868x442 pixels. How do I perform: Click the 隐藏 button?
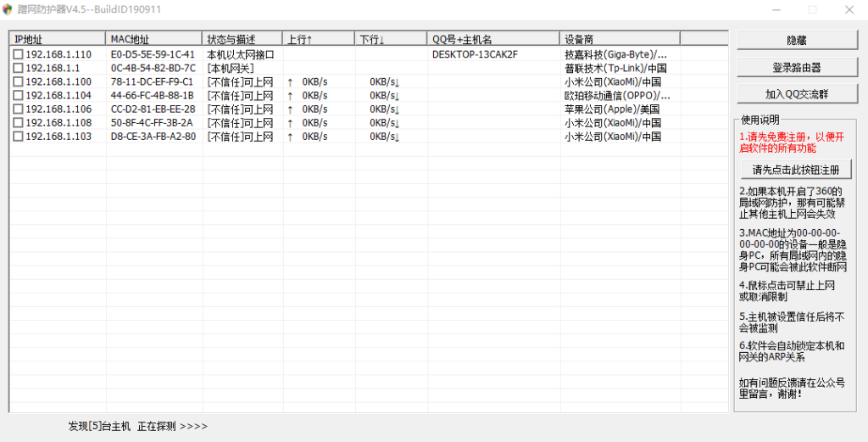click(796, 40)
